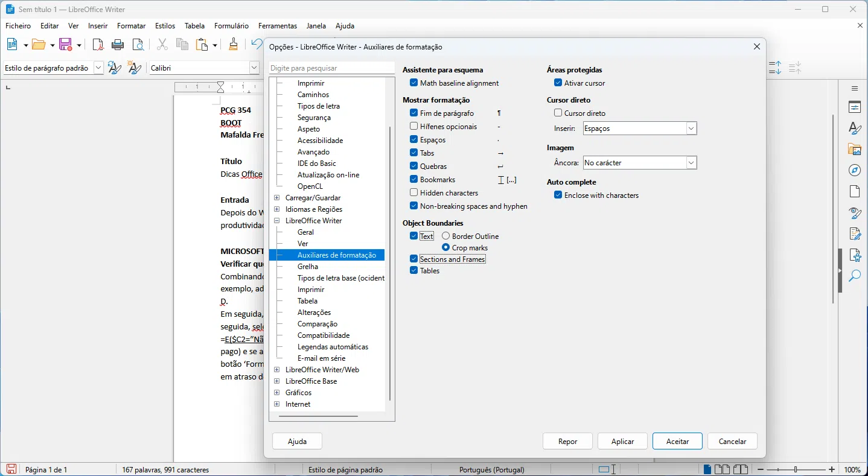Collapse LibreOffice Writer tree node
Viewport: 868px width, 476px height.
(277, 221)
